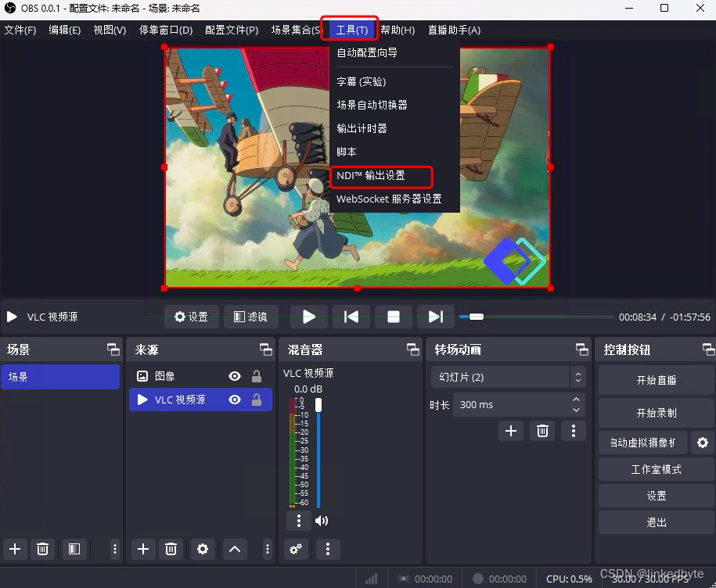Move the source up
The height and width of the screenshot is (588, 716).
tap(235, 549)
